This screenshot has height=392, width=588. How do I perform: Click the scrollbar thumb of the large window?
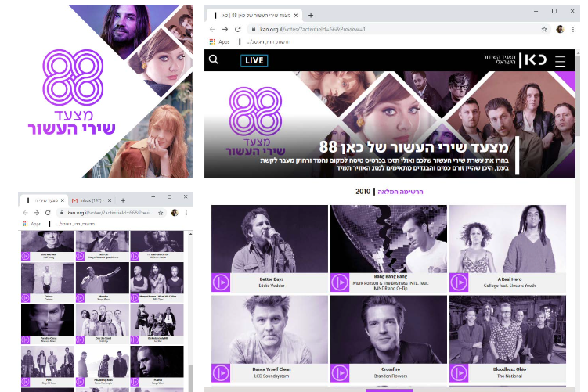578,95
